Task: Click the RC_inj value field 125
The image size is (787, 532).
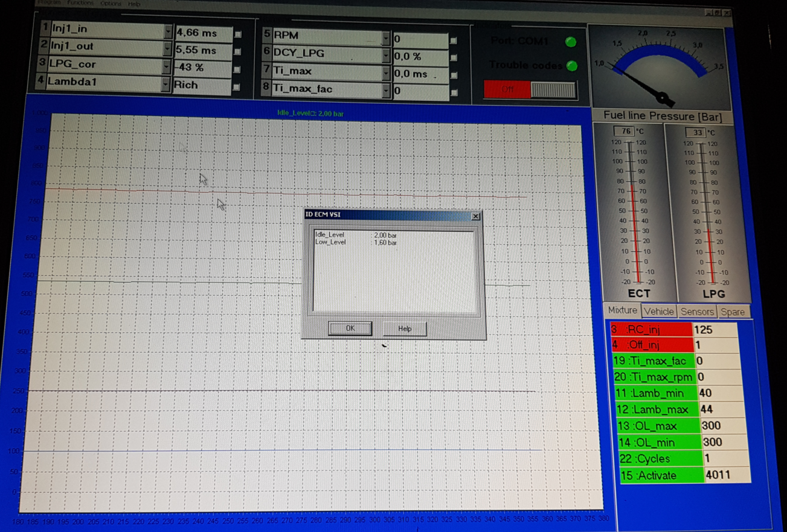Action: click(715, 330)
